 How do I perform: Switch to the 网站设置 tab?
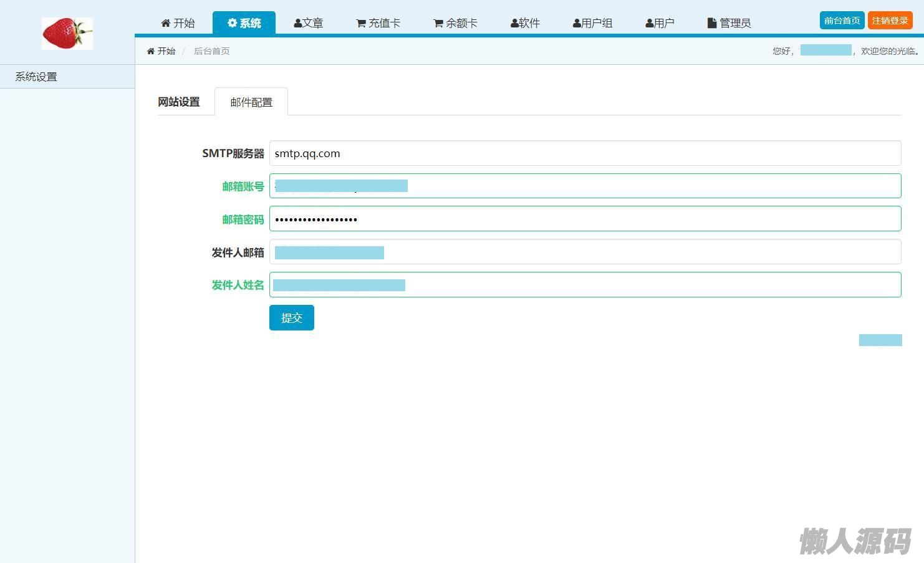tap(179, 102)
